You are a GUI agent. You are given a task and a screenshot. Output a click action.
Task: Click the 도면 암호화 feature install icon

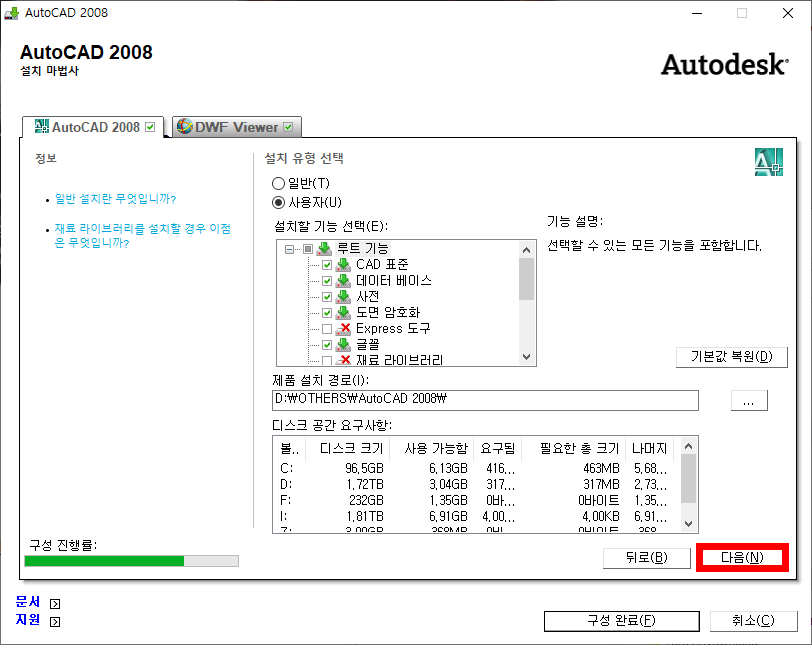coord(343,313)
